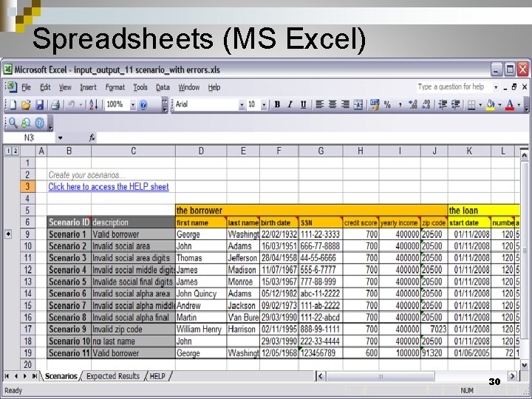Click in the 'Type a question for help' box

coord(454,87)
